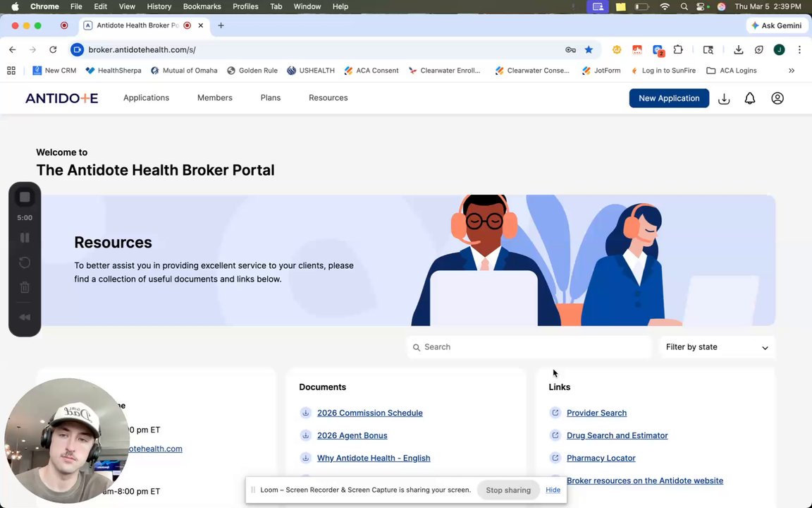This screenshot has height=508, width=812.
Task: Open the USHEALTH bookmark
Action: [311, 71]
